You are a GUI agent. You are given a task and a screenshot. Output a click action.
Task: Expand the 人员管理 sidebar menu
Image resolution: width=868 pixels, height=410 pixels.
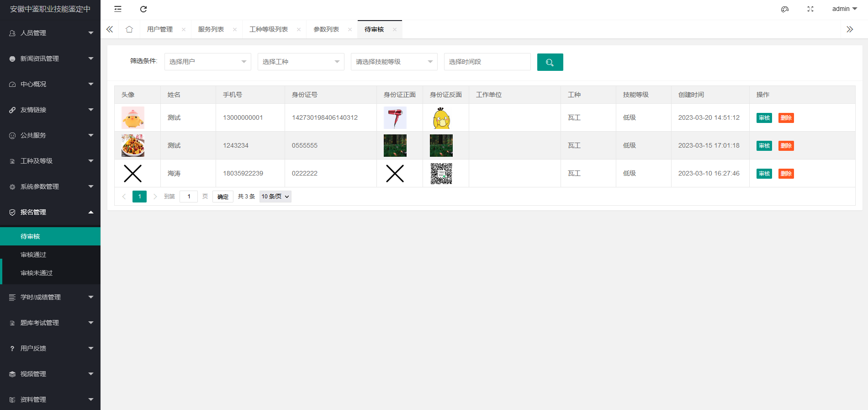[50, 33]
